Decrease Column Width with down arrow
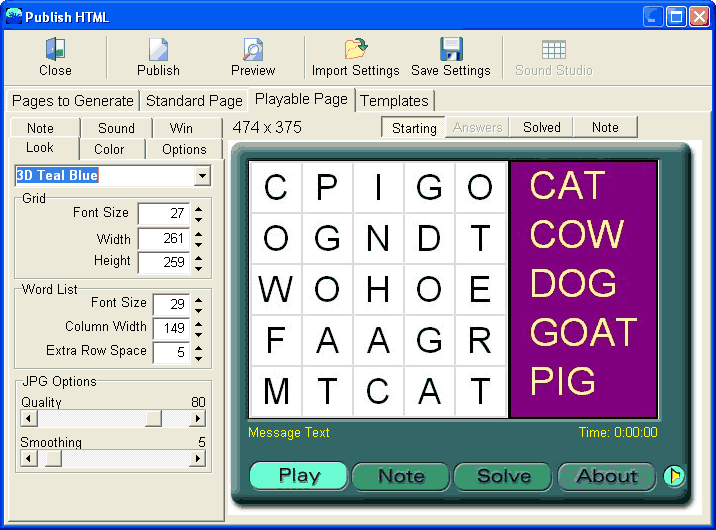Viewport: 716px width, 530px height. tap(198, 334)
